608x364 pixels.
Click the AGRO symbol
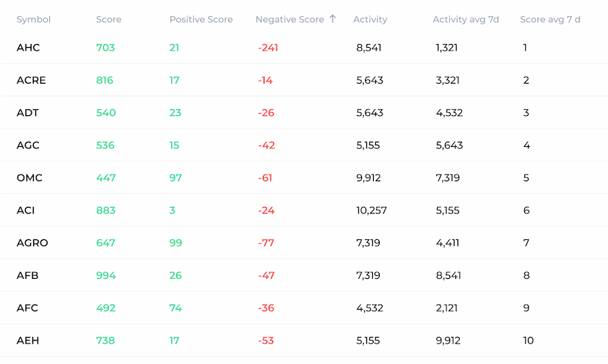(x=32, y=243)
